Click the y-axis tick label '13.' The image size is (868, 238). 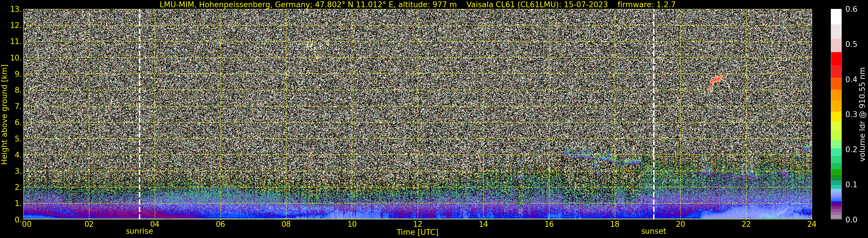pyautogui.click(x=16, y=10)
